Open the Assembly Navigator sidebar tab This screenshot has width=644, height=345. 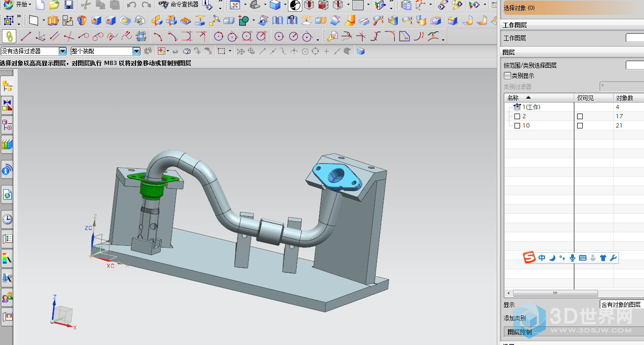click(7, 86)
